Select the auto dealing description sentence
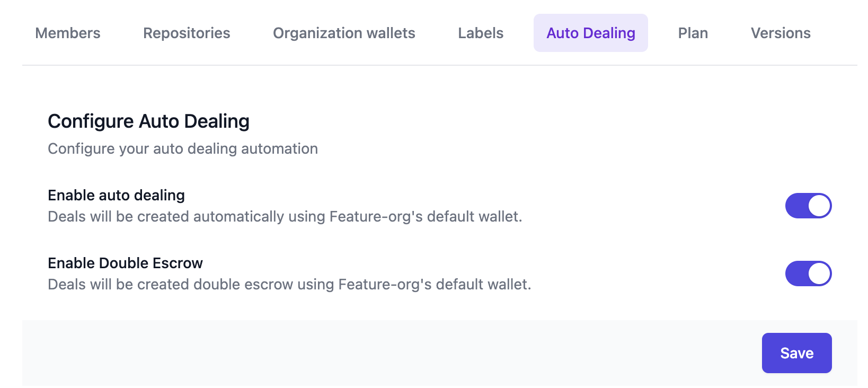 (285, 216)
